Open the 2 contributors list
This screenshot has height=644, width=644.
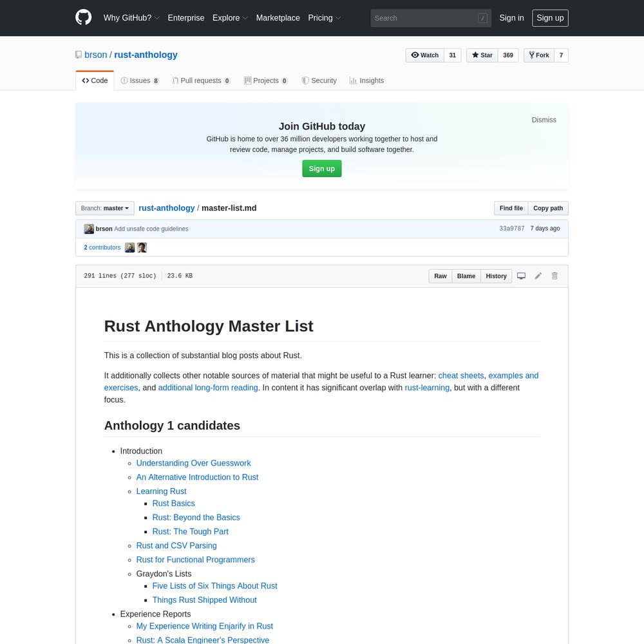(102, 247)
